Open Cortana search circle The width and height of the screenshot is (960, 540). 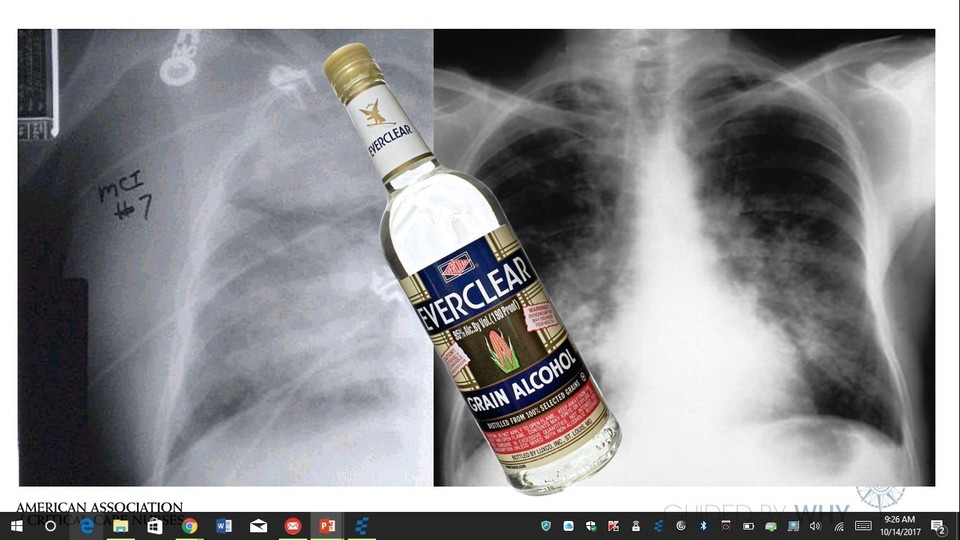51,526
